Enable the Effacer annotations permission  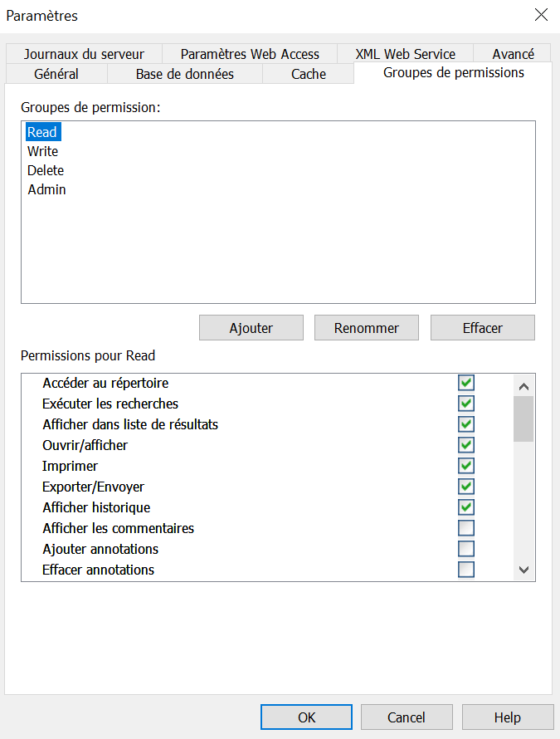(x=465, y=570)
